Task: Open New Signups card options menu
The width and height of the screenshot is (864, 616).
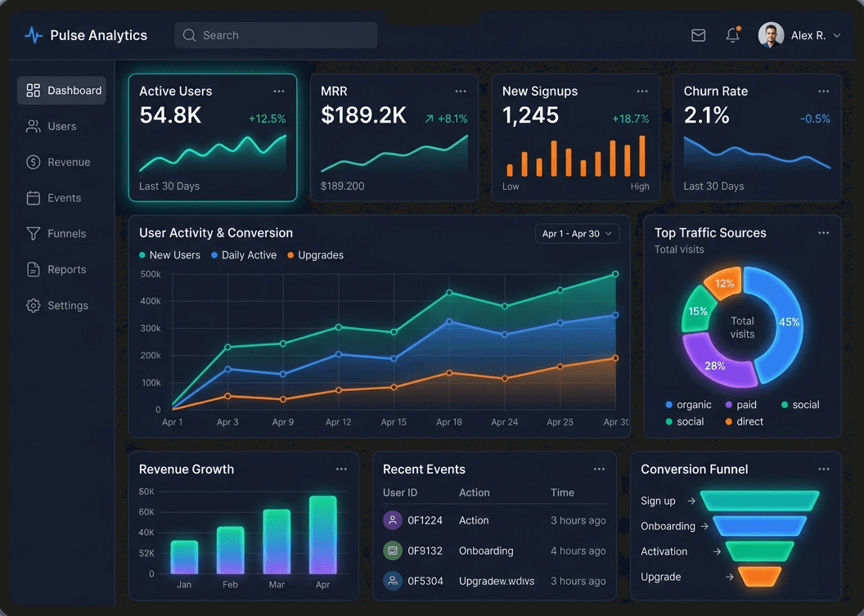Action: coord(642,92)
